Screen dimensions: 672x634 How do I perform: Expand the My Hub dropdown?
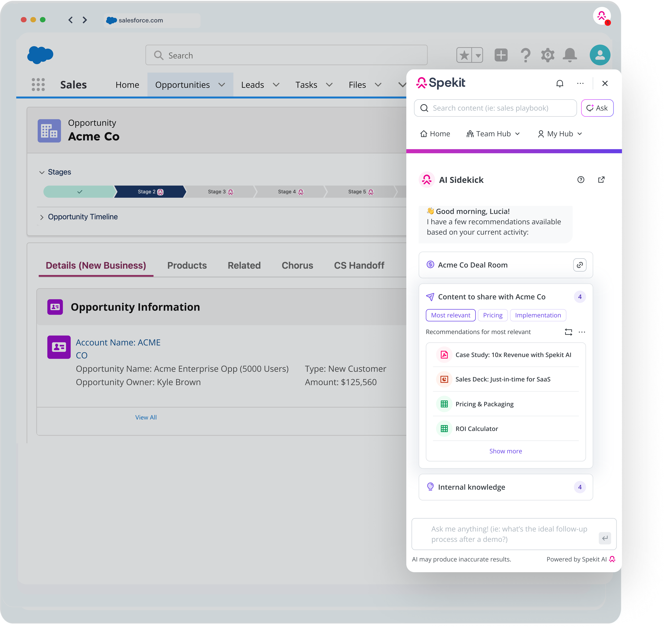[560, 134]
